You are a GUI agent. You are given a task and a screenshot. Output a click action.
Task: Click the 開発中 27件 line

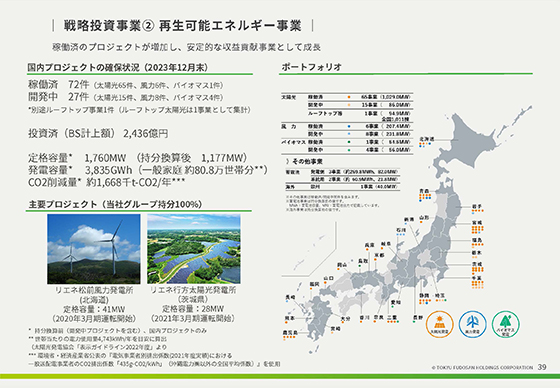click(126, 97)
